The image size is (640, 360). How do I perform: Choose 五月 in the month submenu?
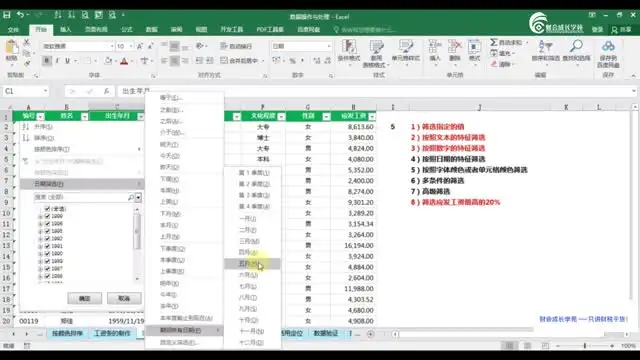[252, 264]
